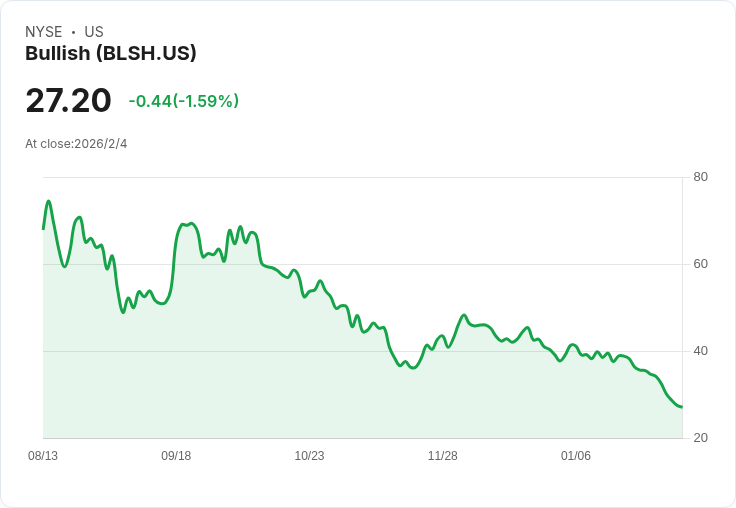
Task: Open the Bullish (BLSH.US) stock title
Action: click(110, 54)
